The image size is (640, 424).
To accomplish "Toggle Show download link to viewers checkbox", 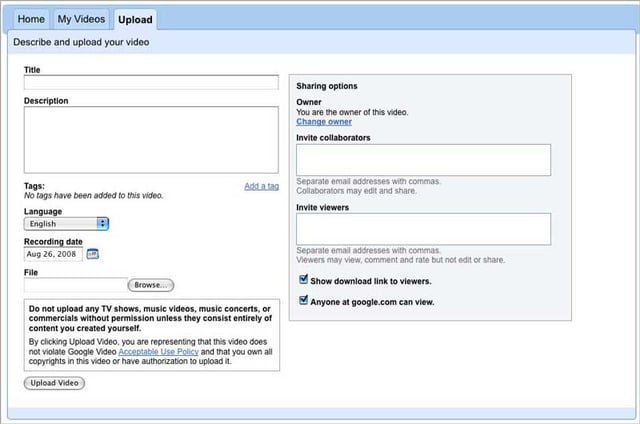I will coord(304,281).
